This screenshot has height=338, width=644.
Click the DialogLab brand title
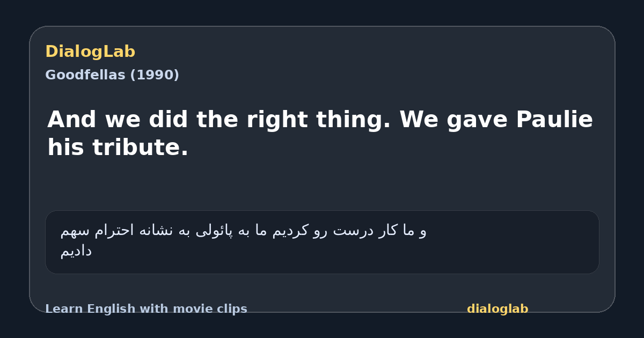pyautogui.click(x=90, y=52)
